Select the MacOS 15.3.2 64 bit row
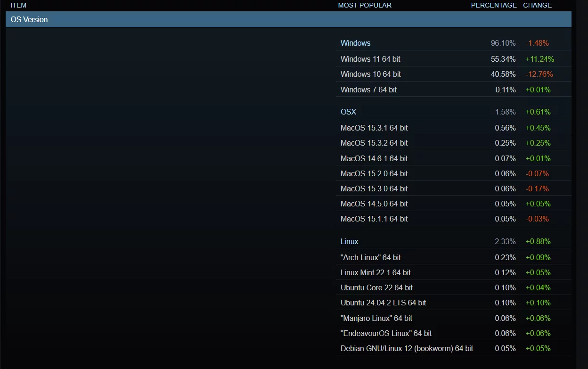588x369 pixels. (454, 143)
